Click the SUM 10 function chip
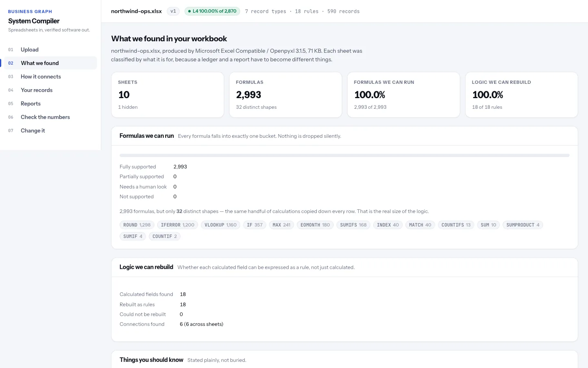Image resolution: width=588 pixels, height=368 pixels. [488, 225]
